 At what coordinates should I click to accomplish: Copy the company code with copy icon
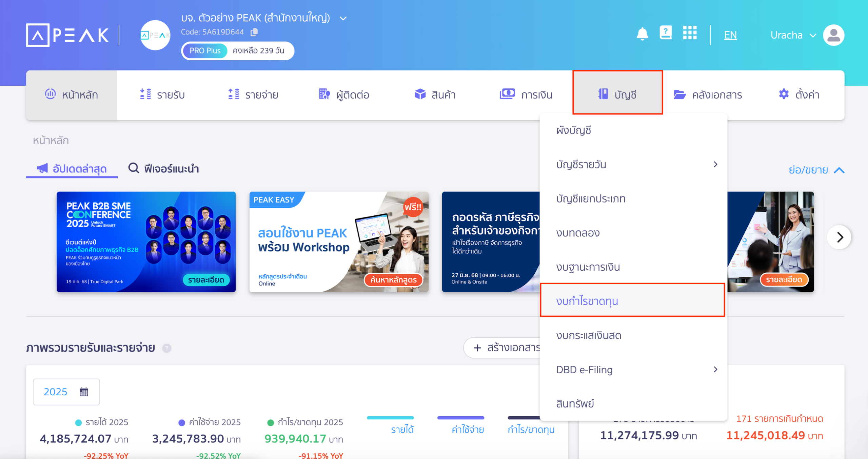(254, 32)
